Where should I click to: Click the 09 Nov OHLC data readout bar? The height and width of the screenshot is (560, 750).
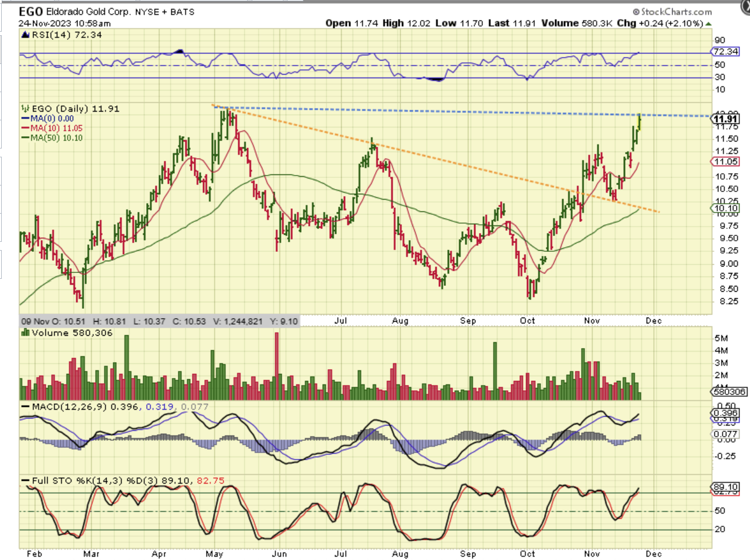point(160,321)
